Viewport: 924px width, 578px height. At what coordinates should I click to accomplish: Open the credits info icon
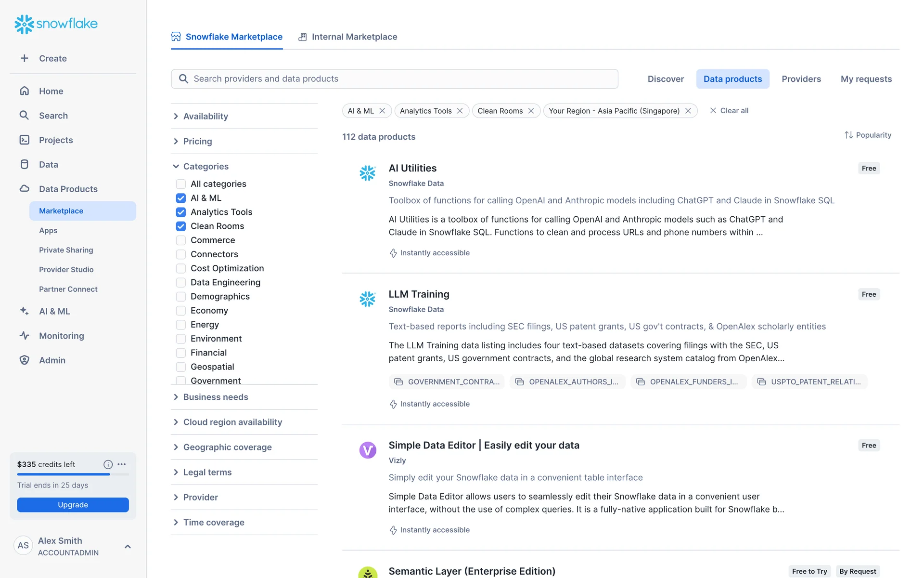tap(108, 464)
